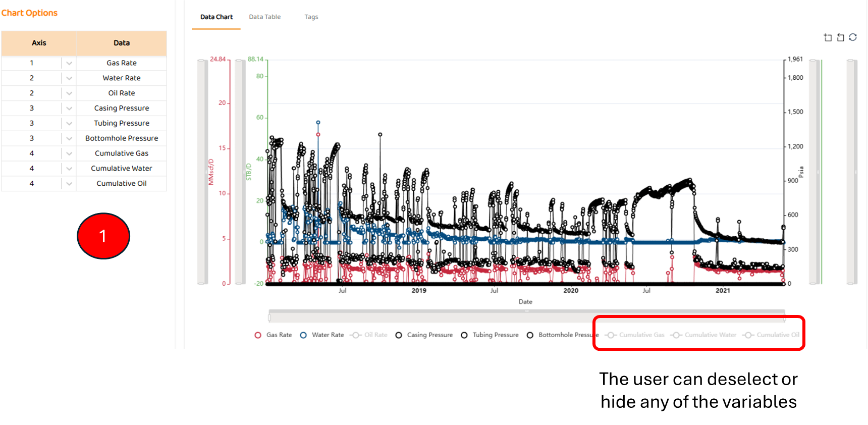This screenshot has height=425, width=868.
Task: Enable the Oil Rate series in legend
Action: (x=370, y=335)
